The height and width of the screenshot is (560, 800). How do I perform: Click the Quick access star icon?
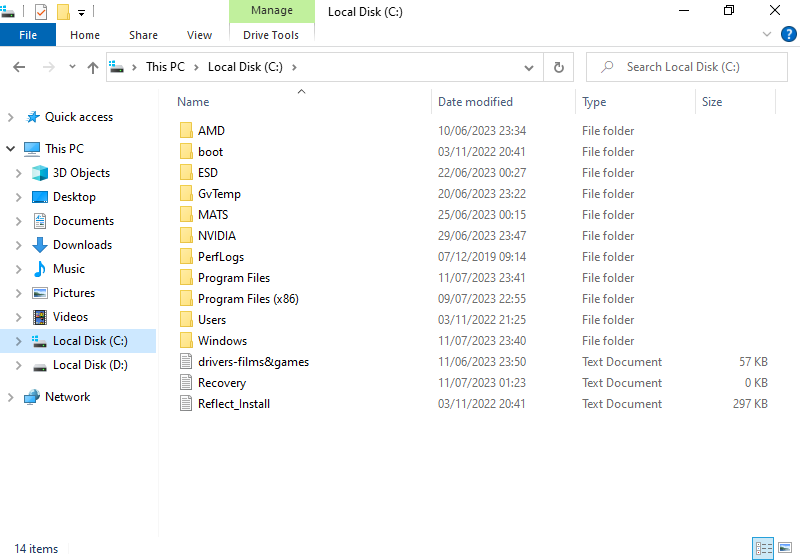33,117
